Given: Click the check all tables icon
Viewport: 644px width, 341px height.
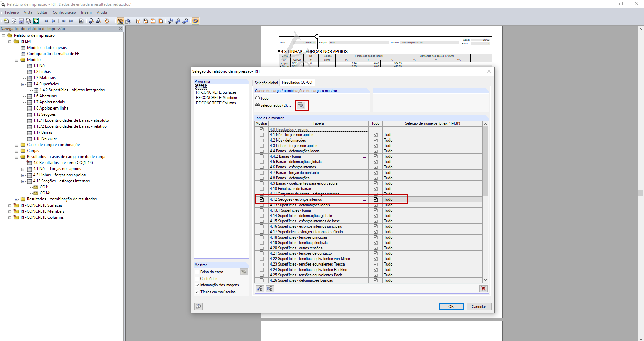Looking at the screenshot, I should click(260, 289).
